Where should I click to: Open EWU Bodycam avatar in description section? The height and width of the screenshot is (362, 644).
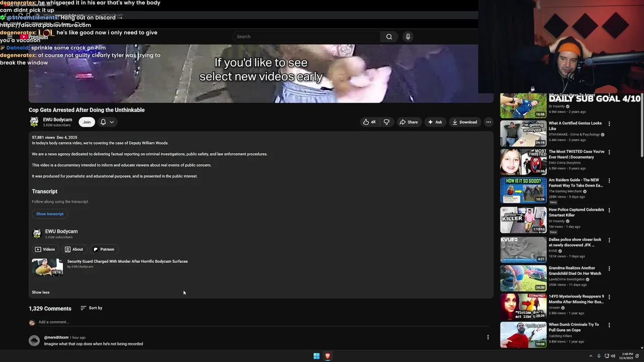pyautogui.click(x=37, y=234)
